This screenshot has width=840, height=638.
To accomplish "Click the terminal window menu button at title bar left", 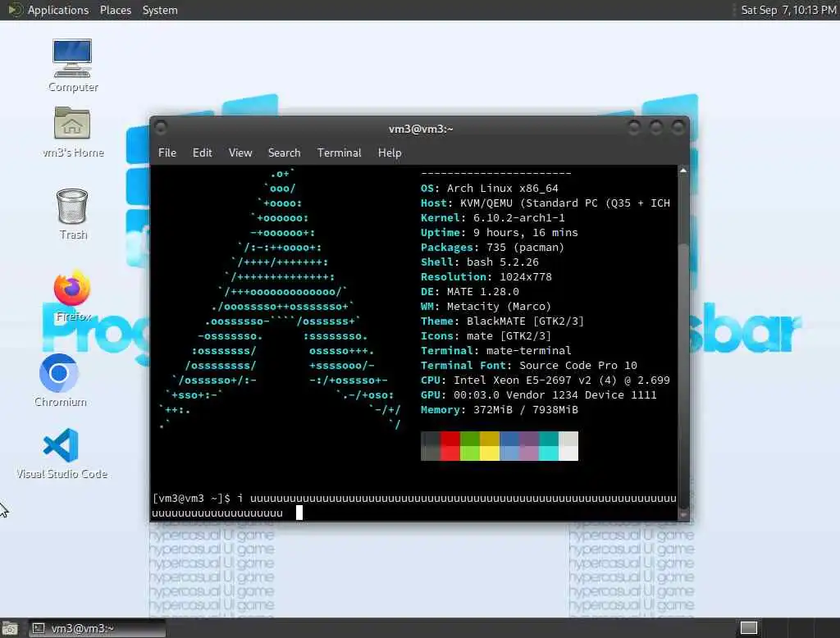I will (160, 127).
